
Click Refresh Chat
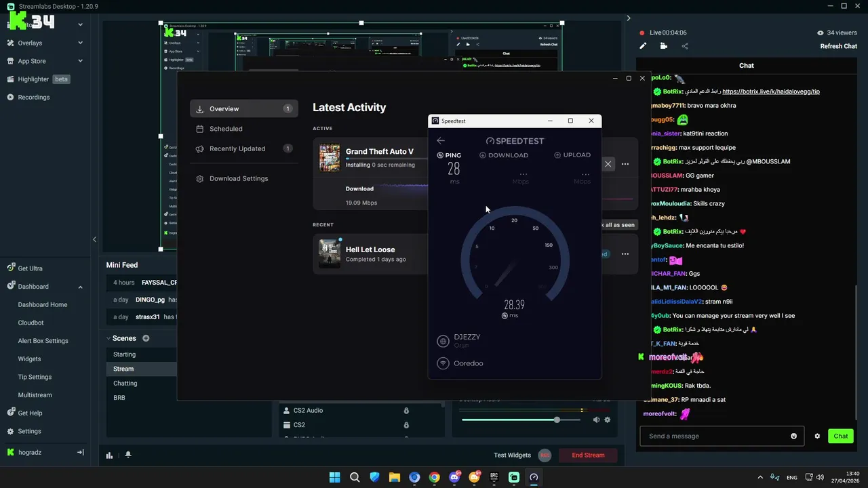(x=839, y=46)
